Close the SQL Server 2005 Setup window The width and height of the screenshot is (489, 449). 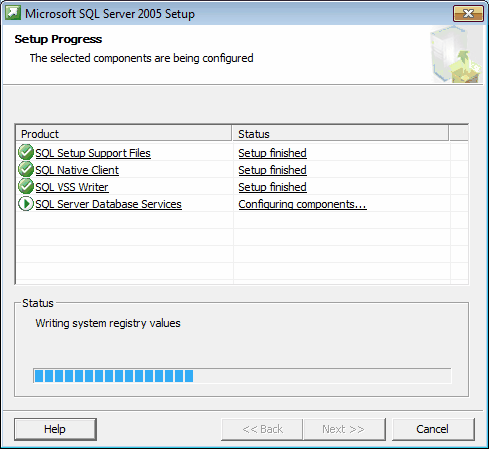[468, 14]
